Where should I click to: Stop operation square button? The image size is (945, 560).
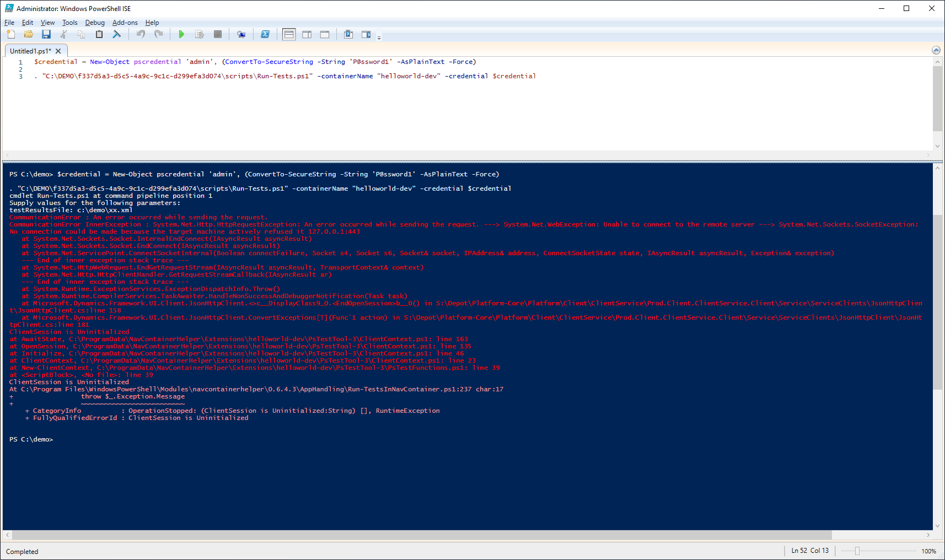(x=218, y=34)
